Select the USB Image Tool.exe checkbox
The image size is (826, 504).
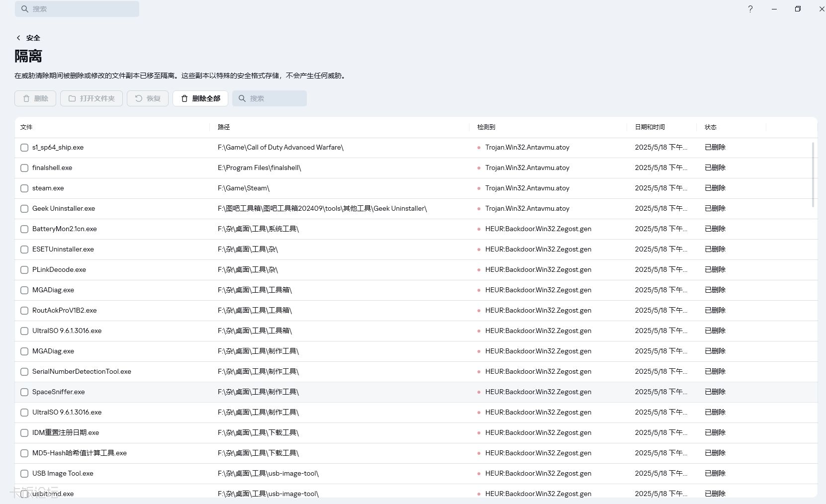click(x=24, y=474)
